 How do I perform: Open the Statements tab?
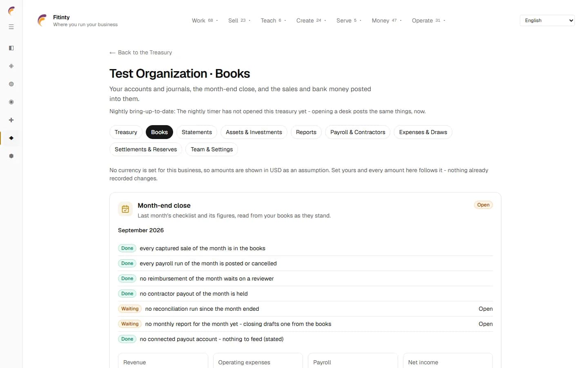197,132
